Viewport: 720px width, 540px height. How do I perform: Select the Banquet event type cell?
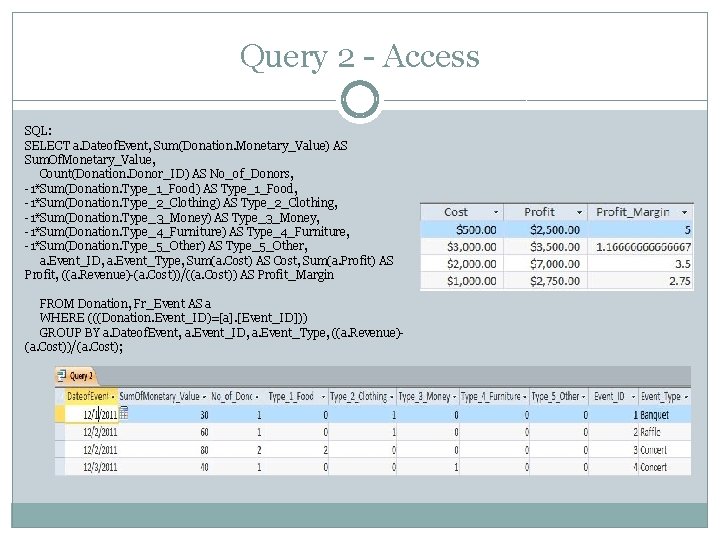[x=664, y=415]
